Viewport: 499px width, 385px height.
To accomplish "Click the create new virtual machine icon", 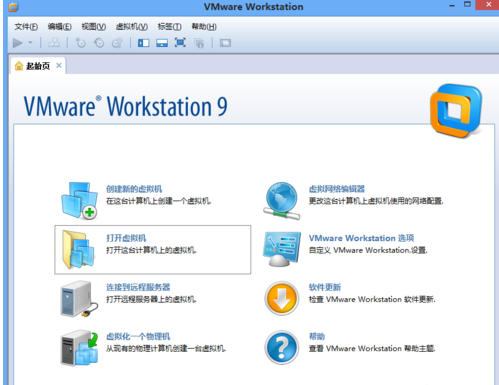I will pyautogui.click(x=79, y=200).
